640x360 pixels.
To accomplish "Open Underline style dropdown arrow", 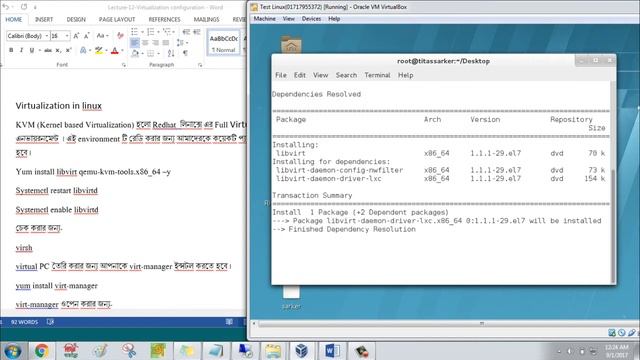I will (x=40, y=50).
